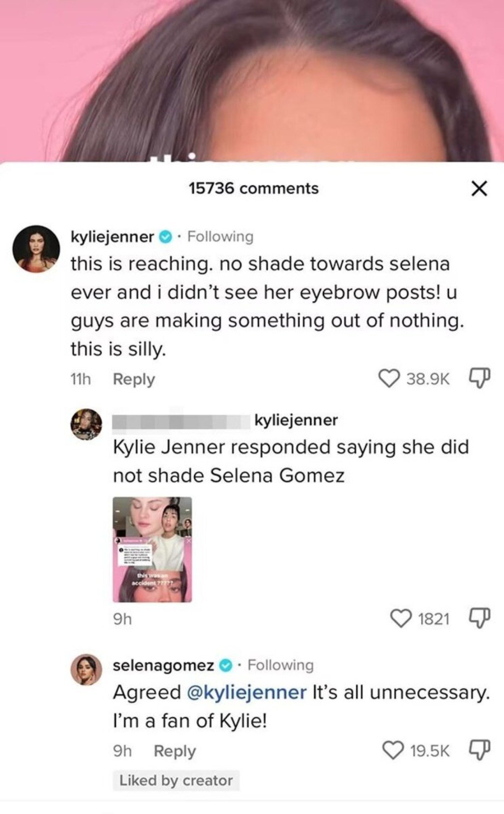Tap the @kyliejenner mention in Selena's comment
This screenshot has height=814, width=504.
click(x=246, y=692)
